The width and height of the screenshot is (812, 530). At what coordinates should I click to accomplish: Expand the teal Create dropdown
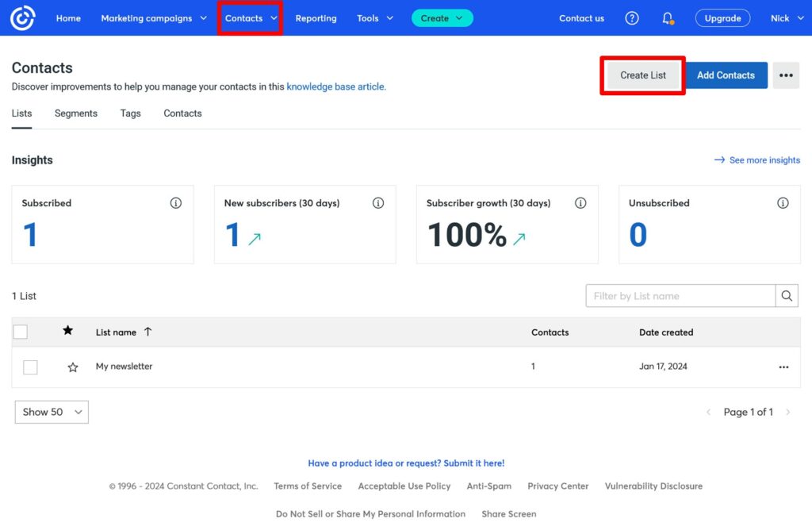coord(442,18)
